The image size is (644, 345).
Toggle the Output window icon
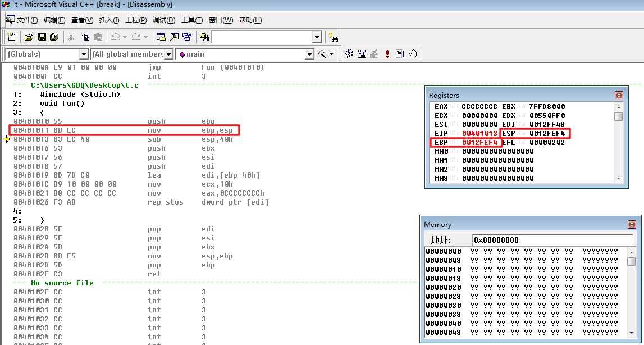point(174,38)
